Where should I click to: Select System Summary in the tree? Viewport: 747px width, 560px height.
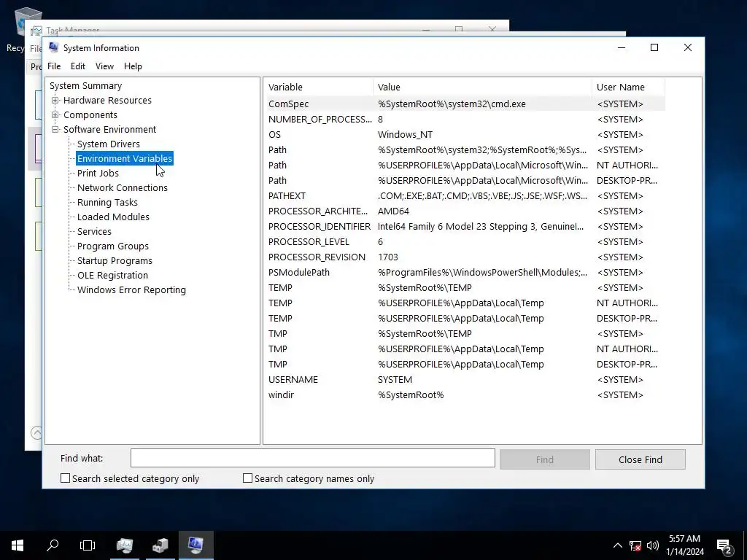click(86, 86)
